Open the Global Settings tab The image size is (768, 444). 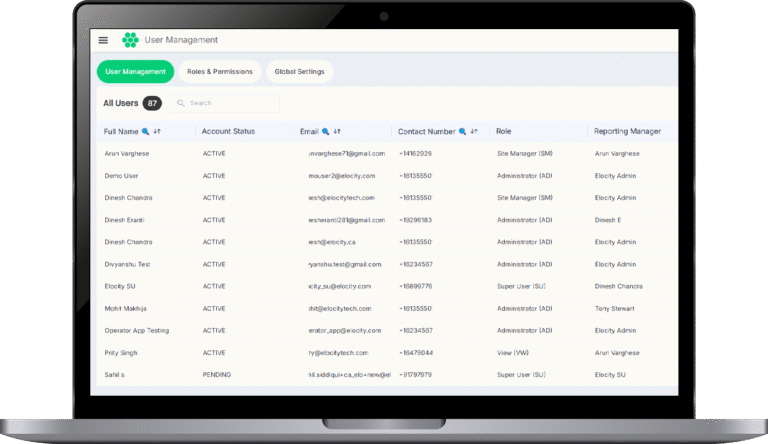pyautogui.click(x=300, y=72)
